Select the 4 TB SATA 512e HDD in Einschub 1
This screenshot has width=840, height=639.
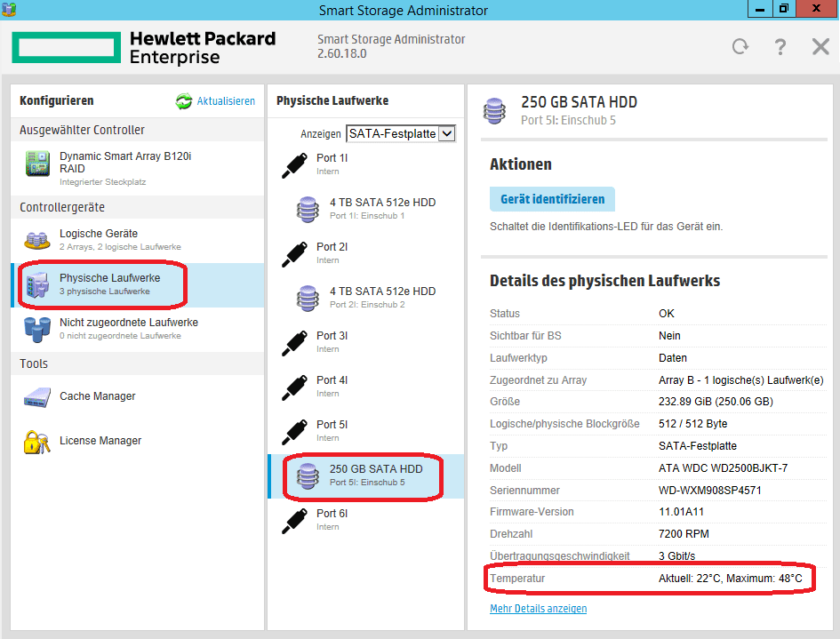point(366,209)
